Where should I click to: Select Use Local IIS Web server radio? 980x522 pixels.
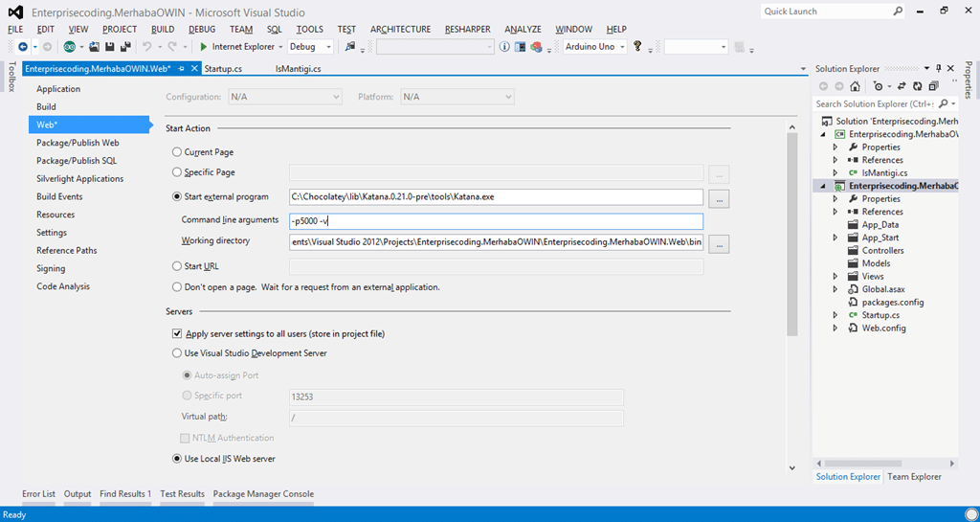click(x=177, y=459)
